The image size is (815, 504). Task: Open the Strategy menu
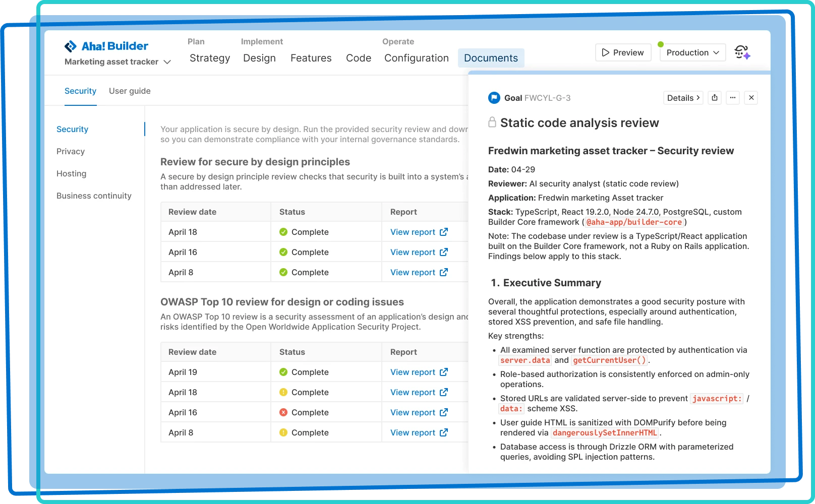210,58
